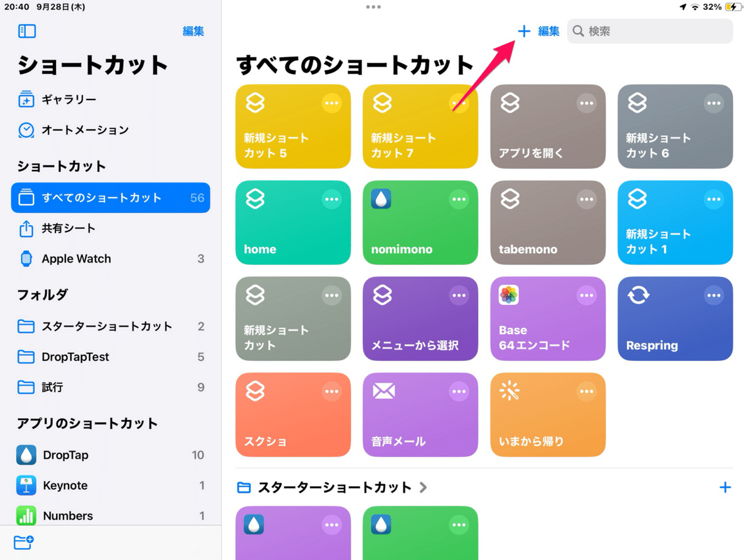The width and height of the screenshot is (747, 560).
Task: Run the tabemono shortcut
Action: [x=548, y=223]
